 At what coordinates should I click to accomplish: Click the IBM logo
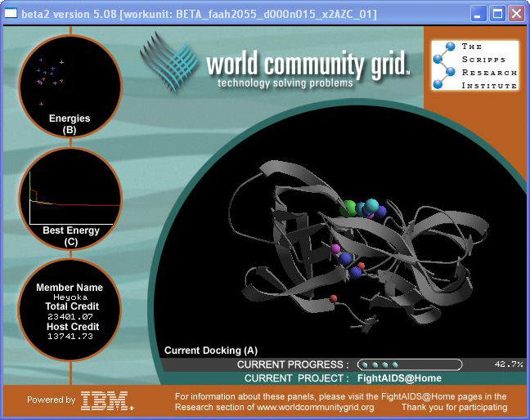[107, 400]
